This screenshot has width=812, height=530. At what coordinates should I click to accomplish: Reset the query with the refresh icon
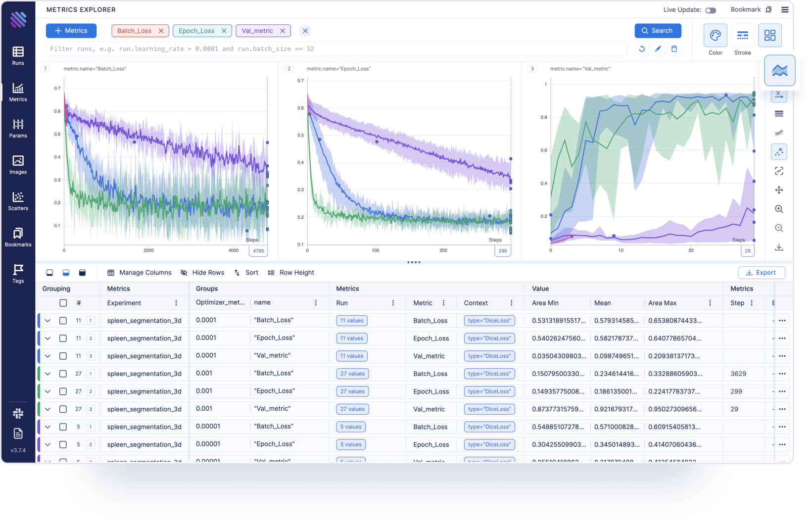642,49
